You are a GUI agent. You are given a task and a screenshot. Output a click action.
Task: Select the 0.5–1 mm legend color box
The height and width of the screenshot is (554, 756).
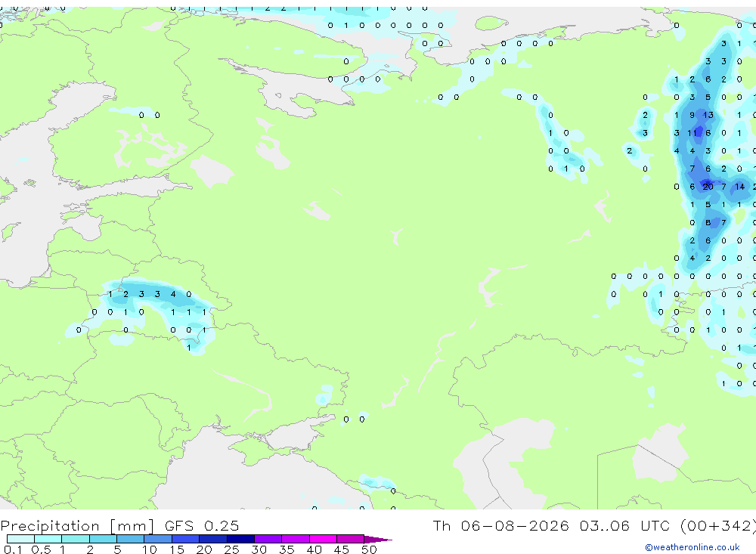(x=48, y=539)
